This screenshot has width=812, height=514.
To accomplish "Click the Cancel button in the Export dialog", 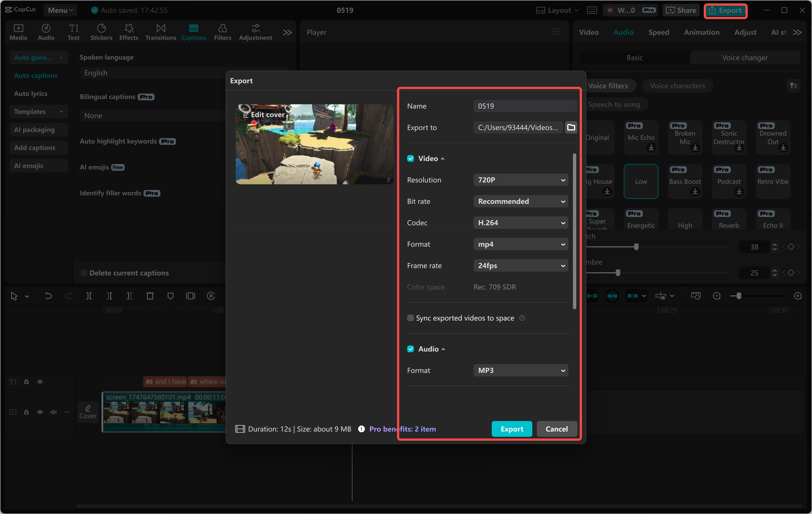I will pyautogui.click(x=556, y=429).
